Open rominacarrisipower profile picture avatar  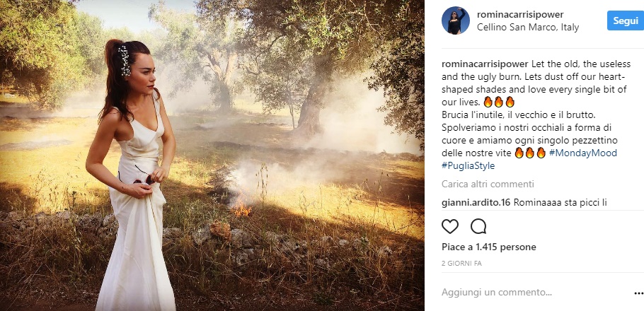456,20
